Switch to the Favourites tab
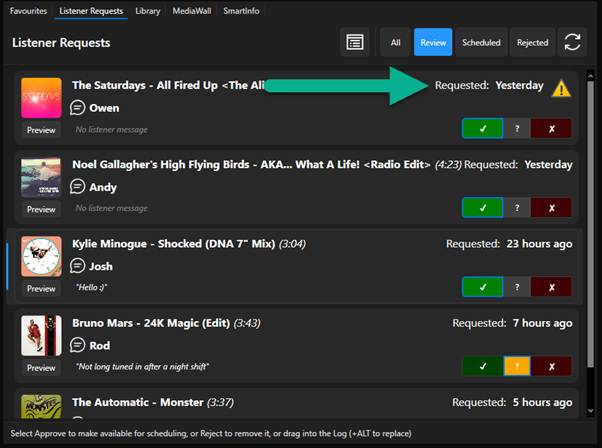This screenshot has height=448, width=602. click(x=28, y=11)
